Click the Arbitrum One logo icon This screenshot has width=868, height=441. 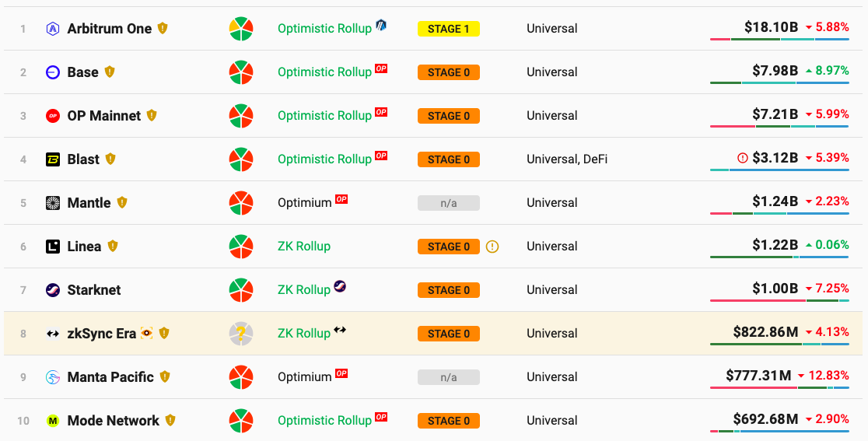click(53, 29)
